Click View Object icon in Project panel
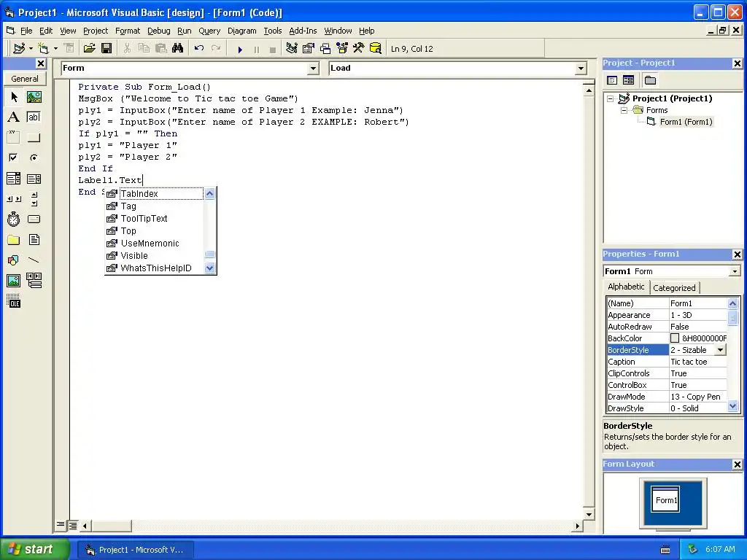Screen dimensions: 747x560 click(x=628, y=80)
